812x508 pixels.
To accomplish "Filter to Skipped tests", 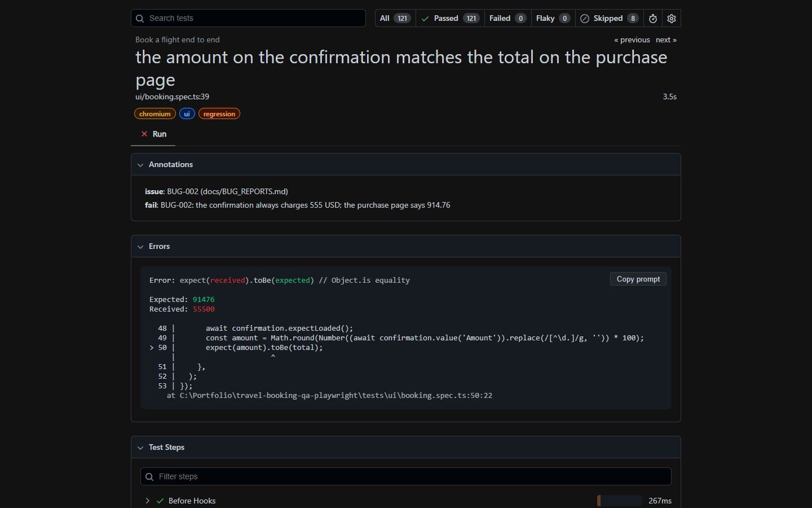I will pyautogui.click(x=610, y=19).
